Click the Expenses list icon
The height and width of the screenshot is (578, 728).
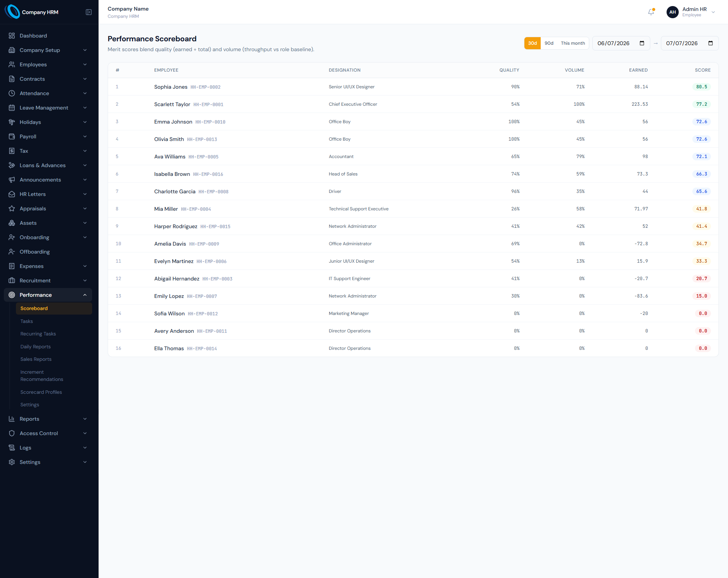12,266
